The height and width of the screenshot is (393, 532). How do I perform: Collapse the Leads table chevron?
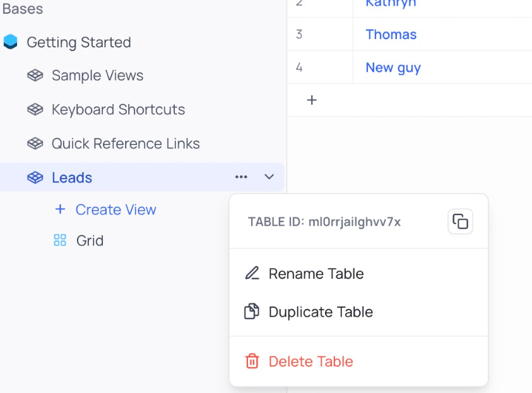click(269, 177)
